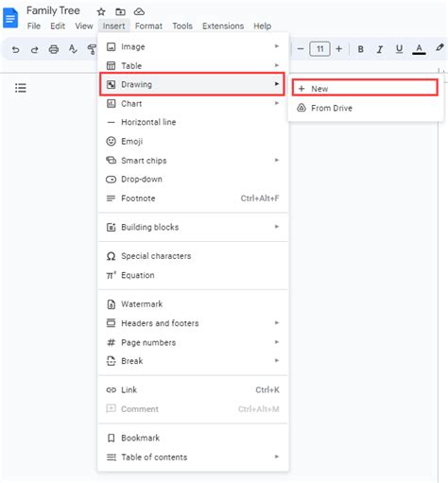Image resolution: width=448 pixels, height=483 pixels.
Task: Click the Spell check icon
Action: click(x=73, y=49)
